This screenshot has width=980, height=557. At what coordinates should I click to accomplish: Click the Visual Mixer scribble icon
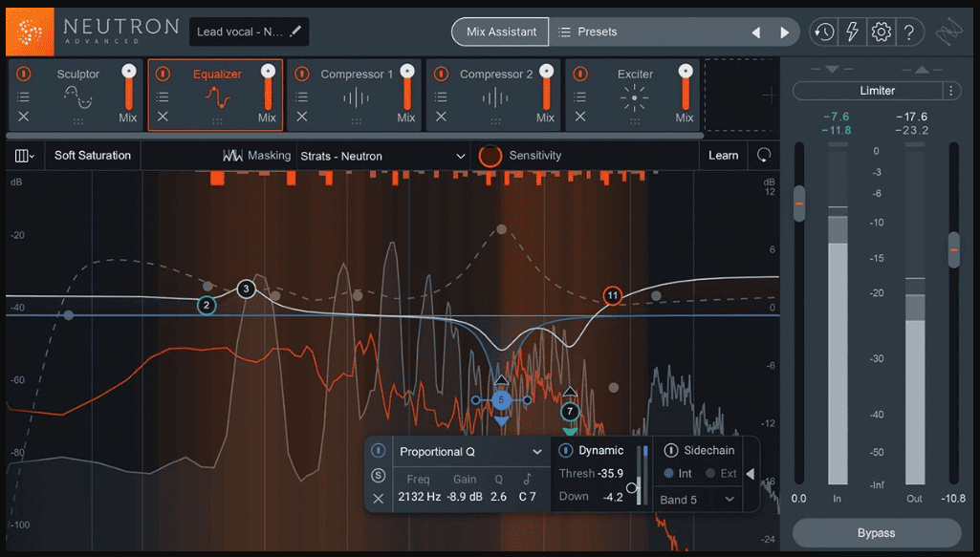coord(948,32)
